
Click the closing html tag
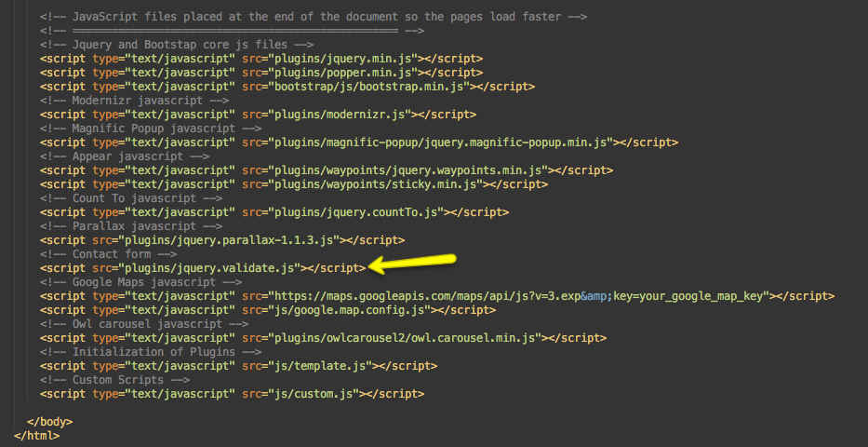pos(36,435)
